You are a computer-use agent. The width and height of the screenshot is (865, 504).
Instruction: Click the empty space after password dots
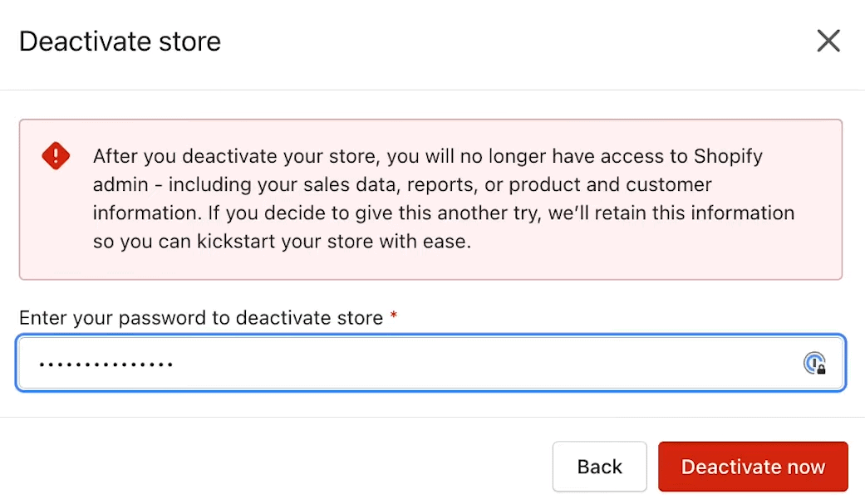[485, 363]
